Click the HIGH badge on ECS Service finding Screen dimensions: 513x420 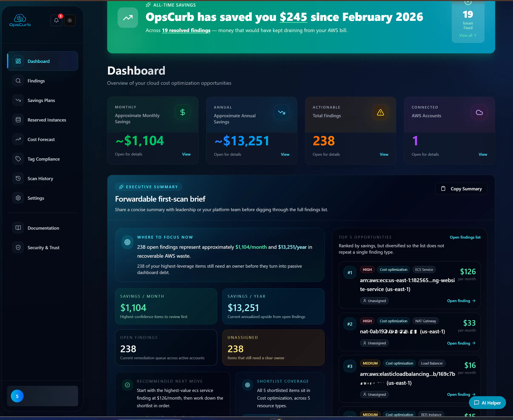[x=367, y=270]
